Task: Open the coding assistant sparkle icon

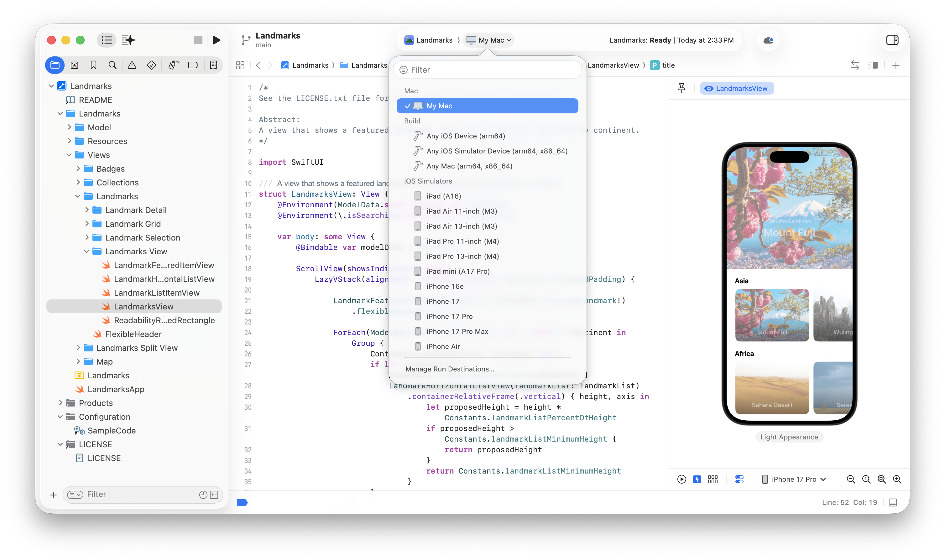Action: [x=128, y=40]
